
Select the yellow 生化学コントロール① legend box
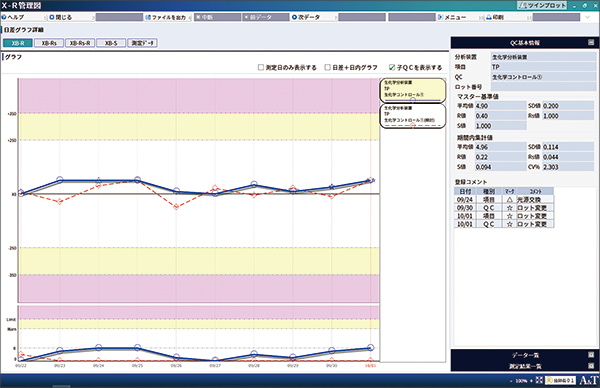coord(412,90)
